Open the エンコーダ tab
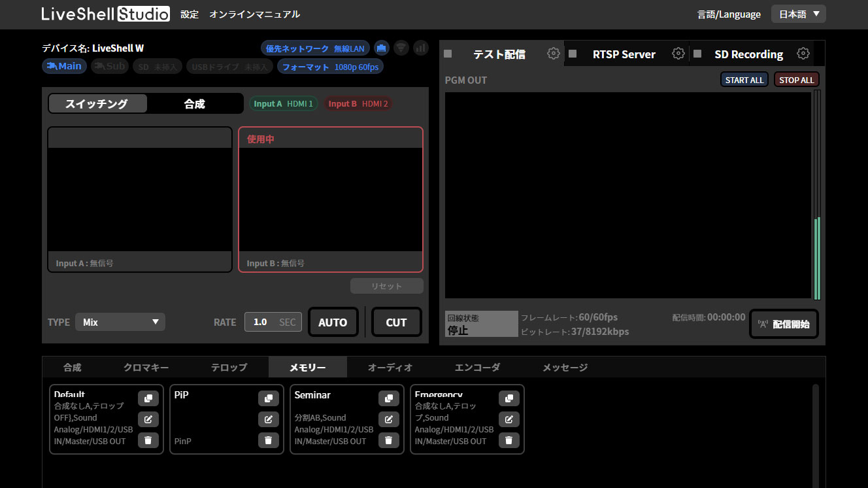Image resolution: width=868 pixels, height=488 pixels. pyautogui.click(x=477, y=368)
